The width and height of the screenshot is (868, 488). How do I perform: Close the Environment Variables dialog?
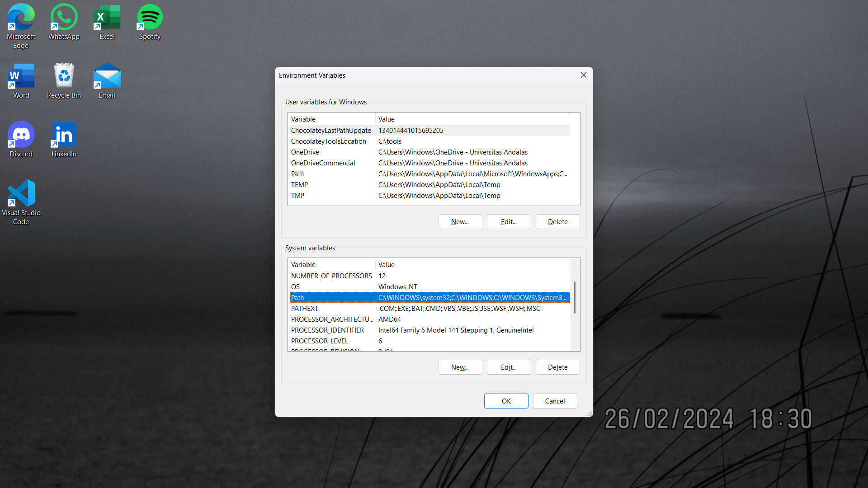583,75
